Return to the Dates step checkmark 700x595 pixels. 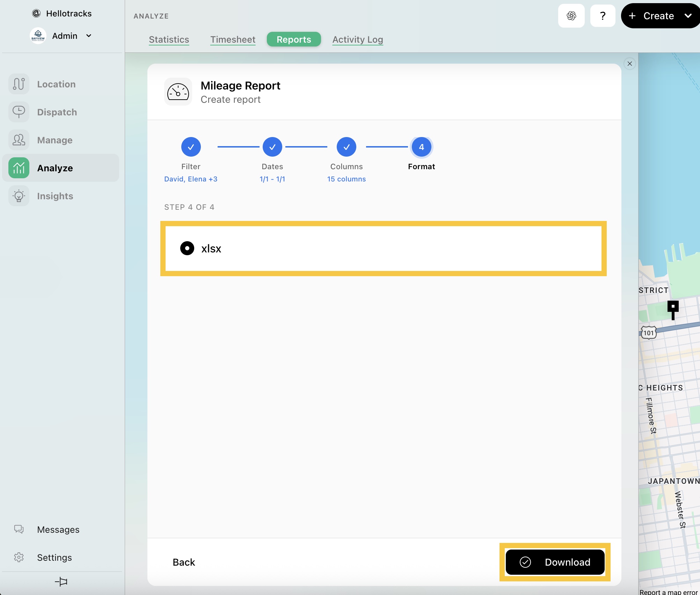coord(272,147)
